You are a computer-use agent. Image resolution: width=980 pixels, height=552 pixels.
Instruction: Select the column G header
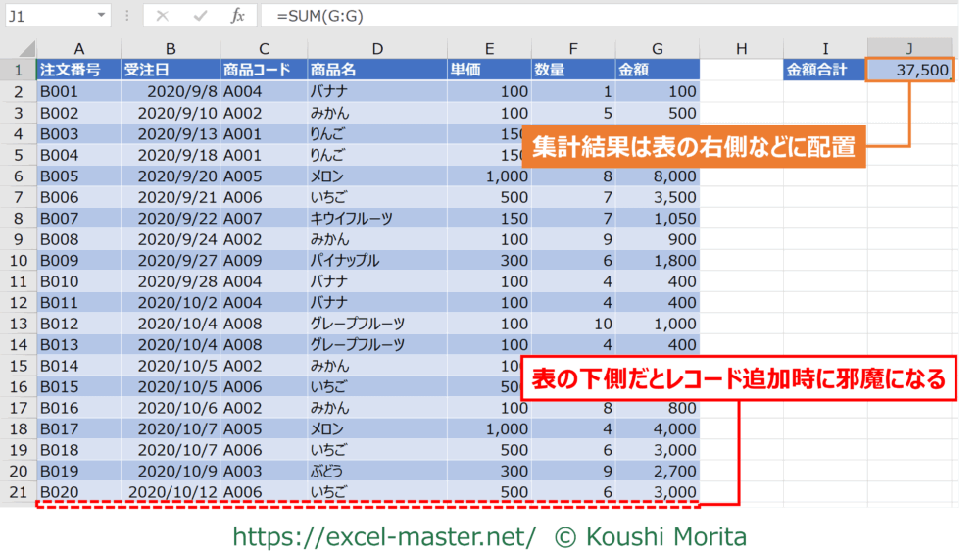657,49
